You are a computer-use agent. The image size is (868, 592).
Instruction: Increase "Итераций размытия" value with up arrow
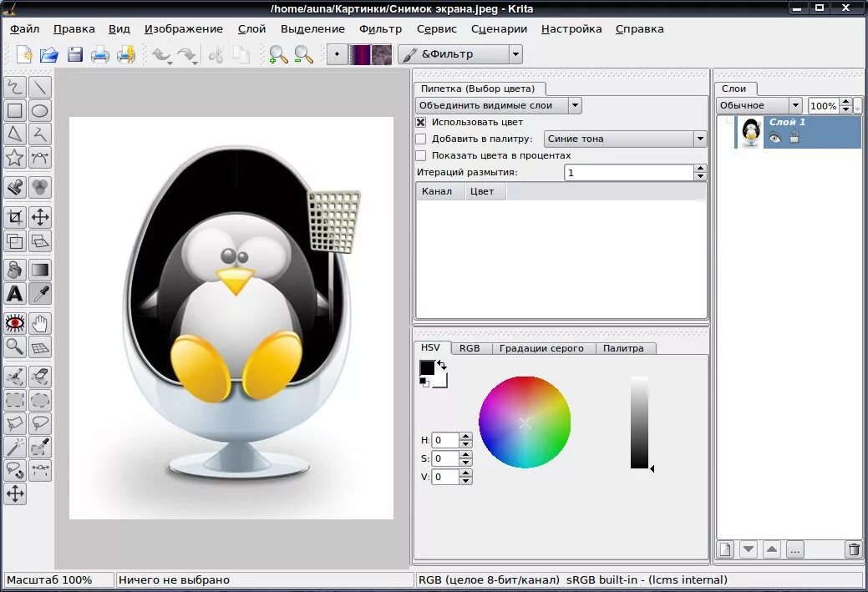coord(700,168)
